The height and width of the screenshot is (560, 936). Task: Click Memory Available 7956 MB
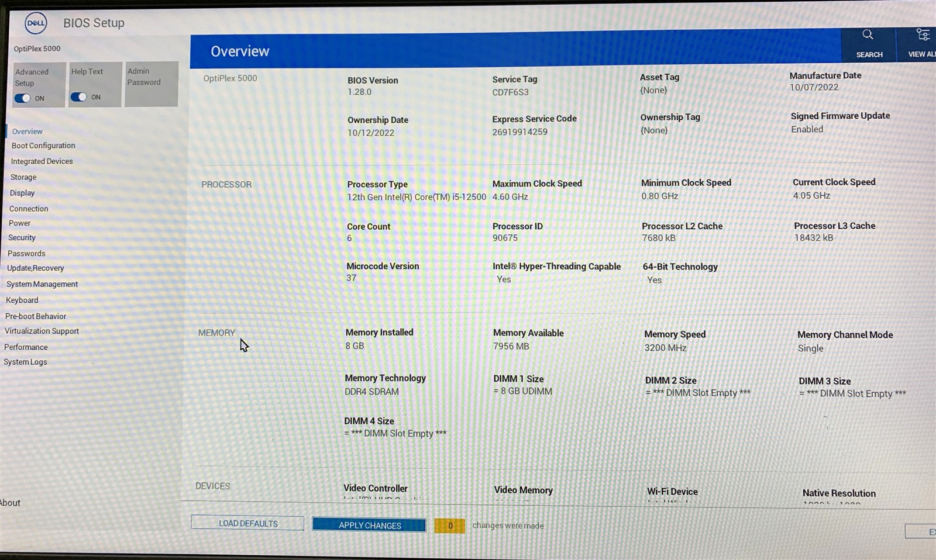coord(511,346)
